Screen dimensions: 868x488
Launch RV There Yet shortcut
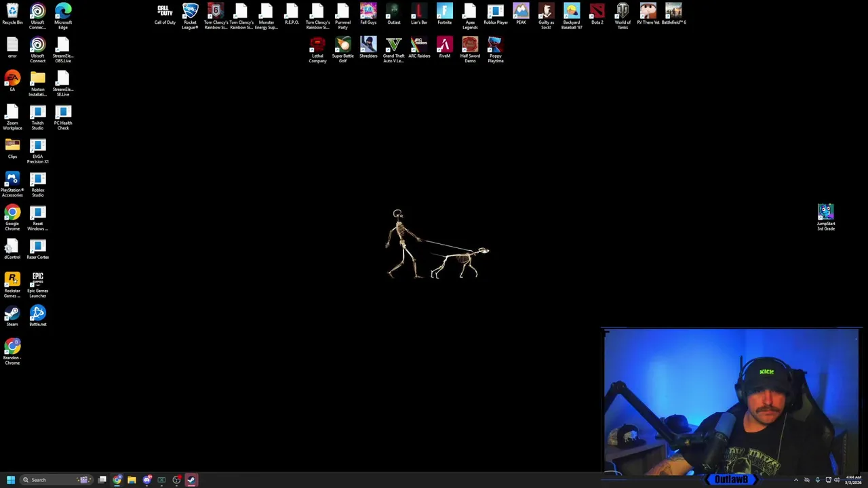[648, 14]
